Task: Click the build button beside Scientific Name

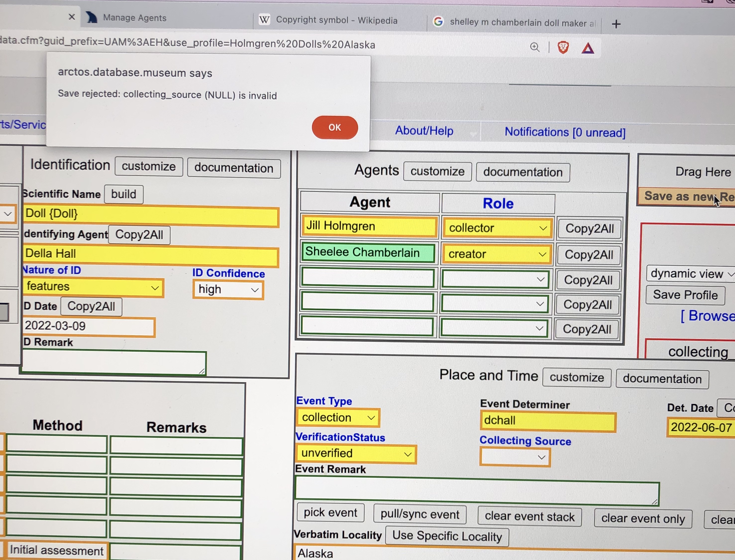Action: point(124,194)
